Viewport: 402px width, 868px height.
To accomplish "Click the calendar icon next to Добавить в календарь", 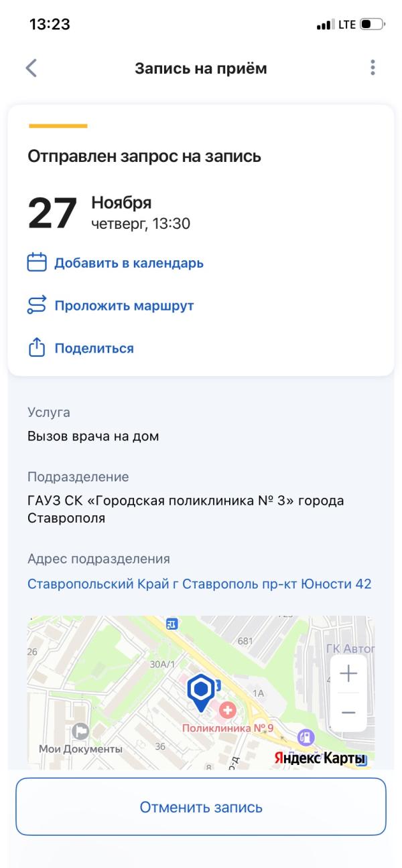I will [x=37, y=262].
